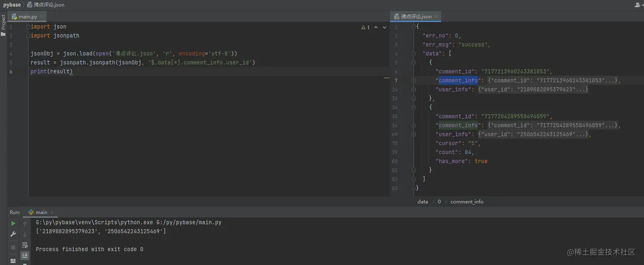
Task: Click the "has_more" key in JSON
Action: (451, 161)
